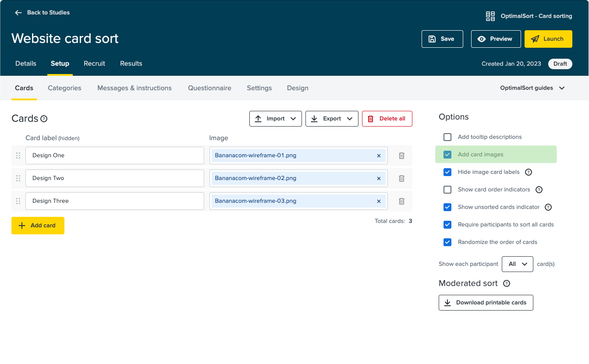Click the back arrow icon beside Back to Studies

pyautogui.click(x=18, y=13)
